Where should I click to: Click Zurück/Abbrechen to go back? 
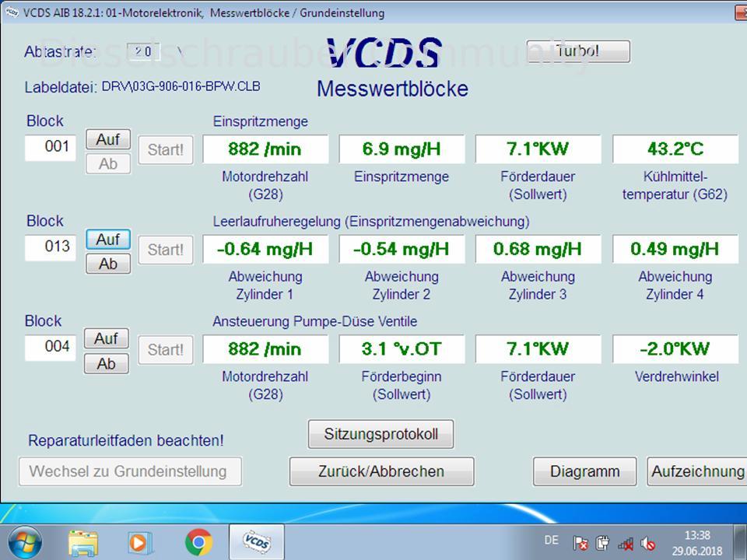click(x=381, y=471)
